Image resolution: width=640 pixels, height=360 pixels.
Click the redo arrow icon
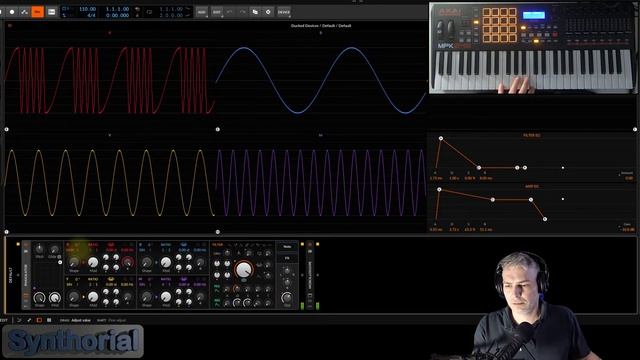[242, 12]
